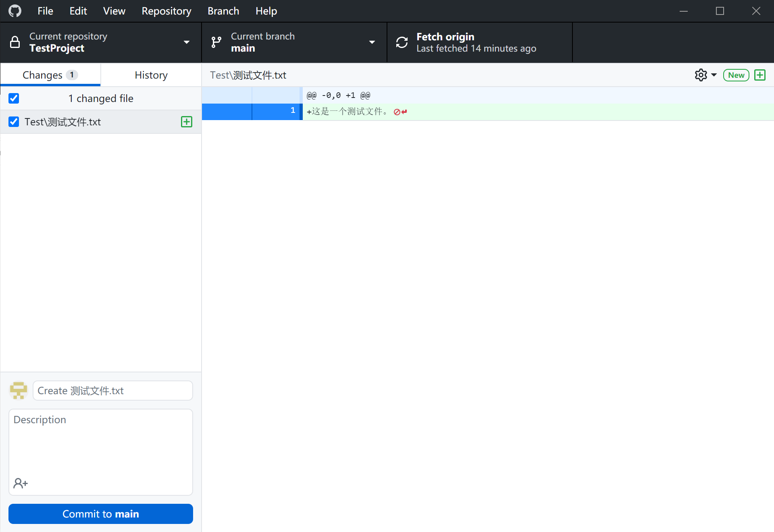This screenshot has width=774, height=532.
Task: Open diff settings gear icon
Action: [701, 75]
